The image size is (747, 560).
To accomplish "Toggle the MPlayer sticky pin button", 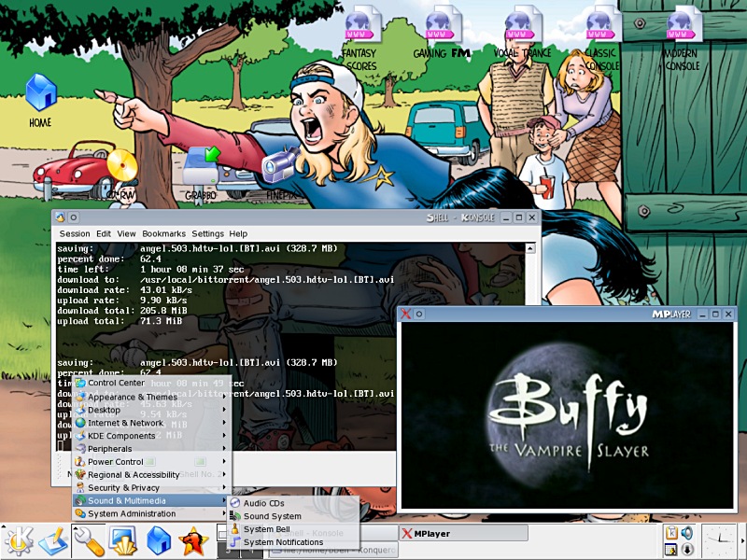I will [x=419, y=314].
